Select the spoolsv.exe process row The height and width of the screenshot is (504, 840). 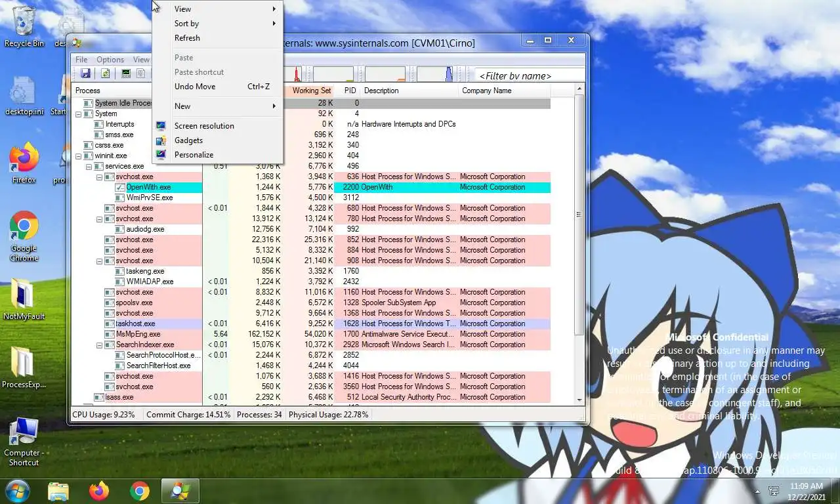pyautogui.click(x=311, y=303)
